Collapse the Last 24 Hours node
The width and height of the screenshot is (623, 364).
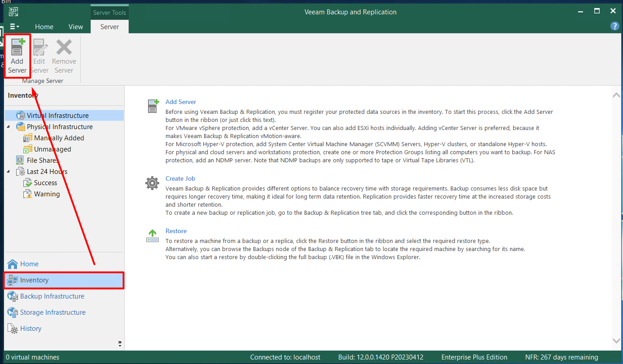pyautogui.click(x=9, y=171)
